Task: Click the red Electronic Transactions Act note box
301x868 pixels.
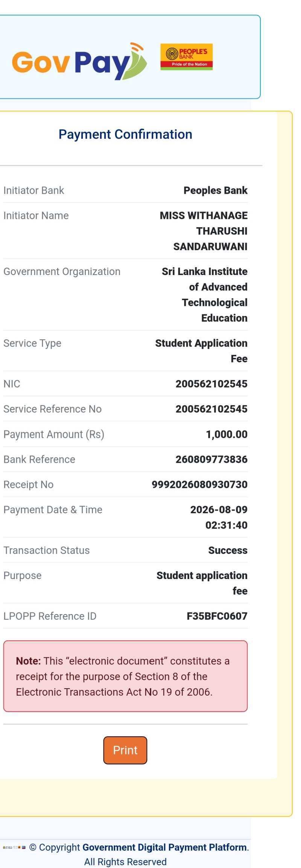Action: (125, 676)
